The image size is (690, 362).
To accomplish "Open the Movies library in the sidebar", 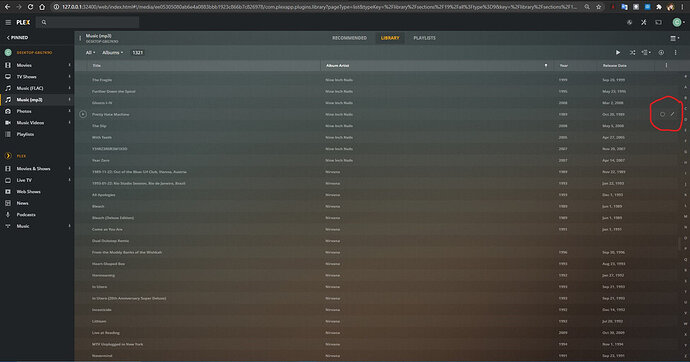I will coord(24,65).
